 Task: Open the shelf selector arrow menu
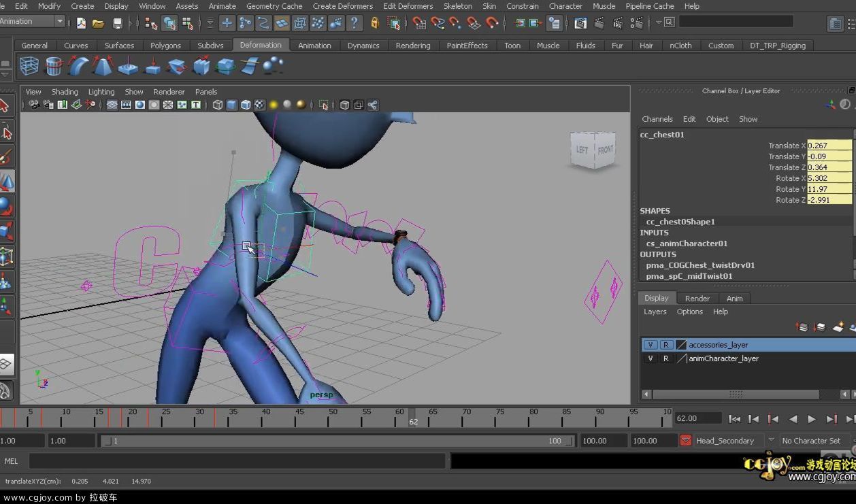coord(5,73)
